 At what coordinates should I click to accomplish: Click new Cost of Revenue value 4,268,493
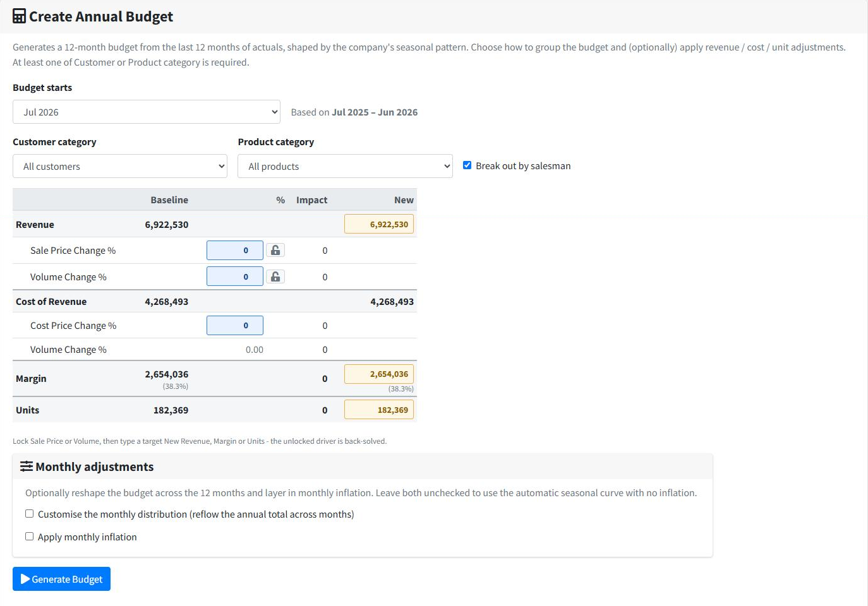(x=392, y=301)
